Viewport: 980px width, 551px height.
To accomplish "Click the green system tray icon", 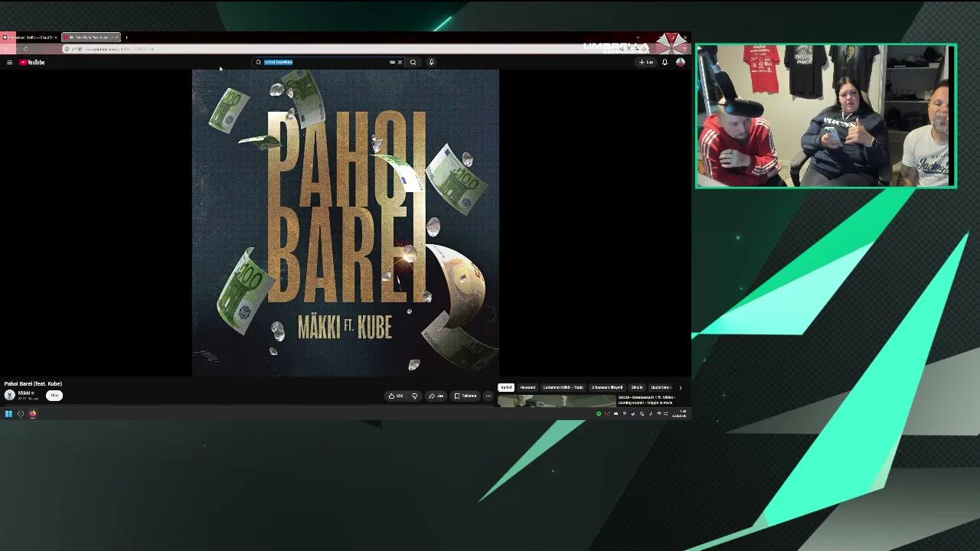I will point(599,414).
